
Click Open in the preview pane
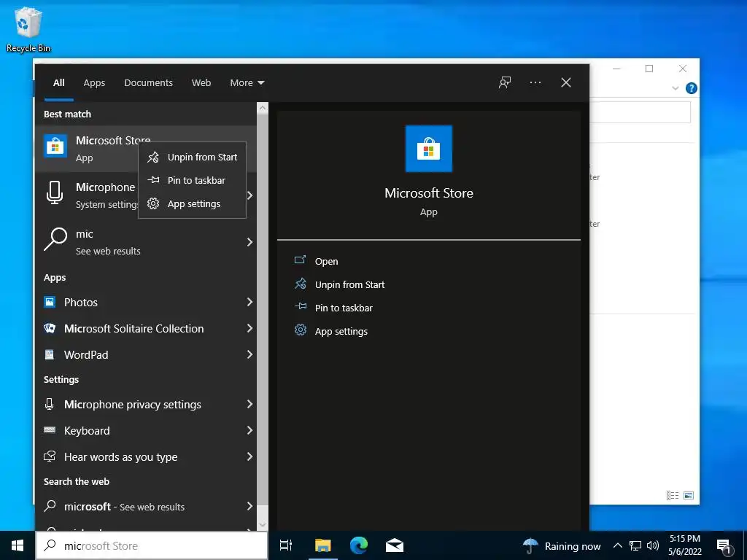pos(326,261)
